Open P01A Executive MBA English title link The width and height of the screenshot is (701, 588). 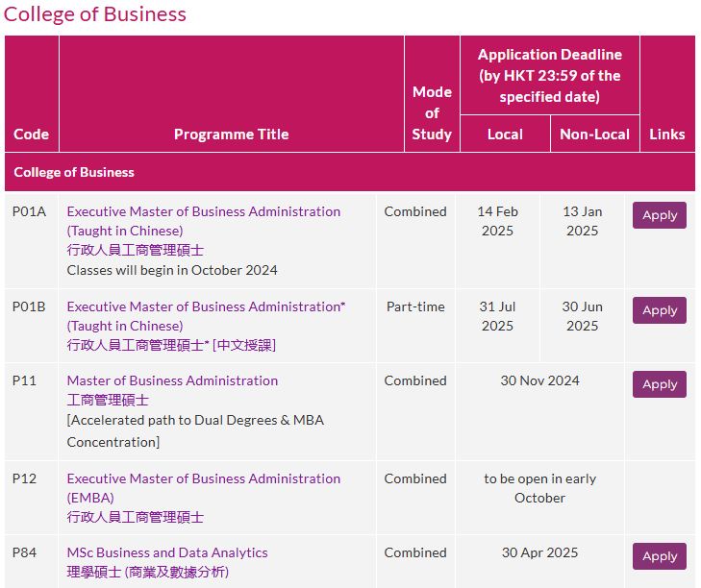pos(204,221)
